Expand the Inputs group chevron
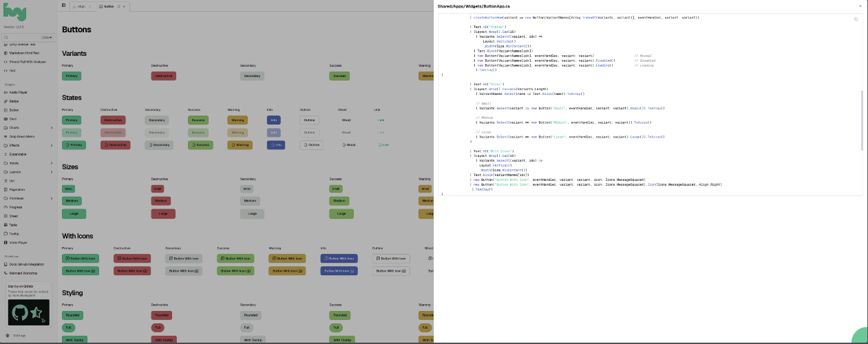The height and width of the screenshot is (344, 868). [x=51, y=163]
